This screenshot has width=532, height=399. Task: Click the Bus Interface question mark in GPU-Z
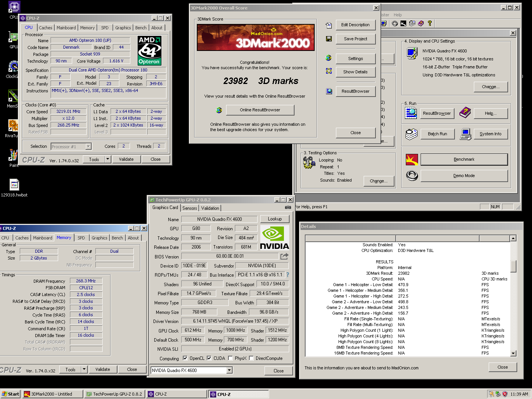(x=288, y=275)
